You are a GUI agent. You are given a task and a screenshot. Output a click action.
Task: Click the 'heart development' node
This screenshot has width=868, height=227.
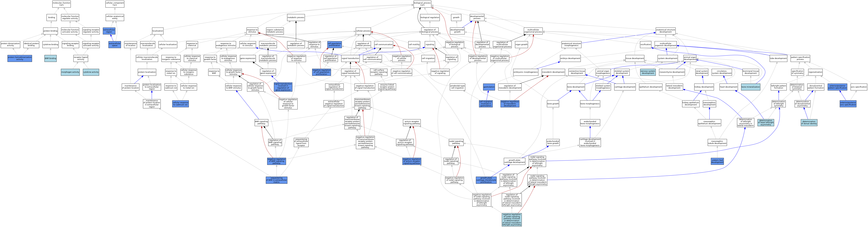click(x=729, y=87)
